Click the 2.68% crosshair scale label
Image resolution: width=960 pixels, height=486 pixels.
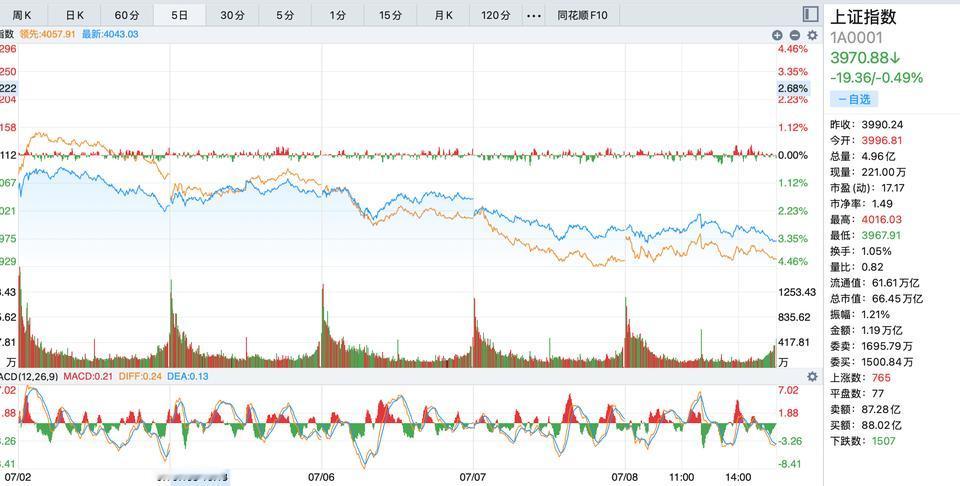793,88
